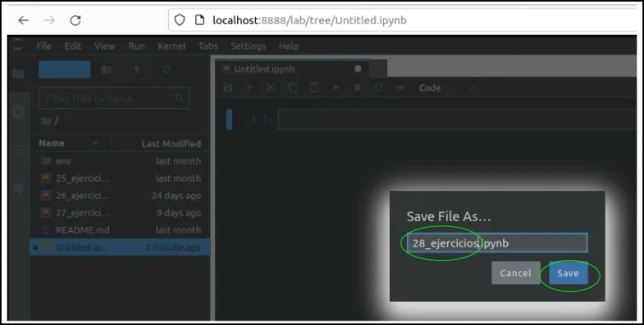Click the Filter files by name field
Screen dimensions: 644x325
[113, 98]
